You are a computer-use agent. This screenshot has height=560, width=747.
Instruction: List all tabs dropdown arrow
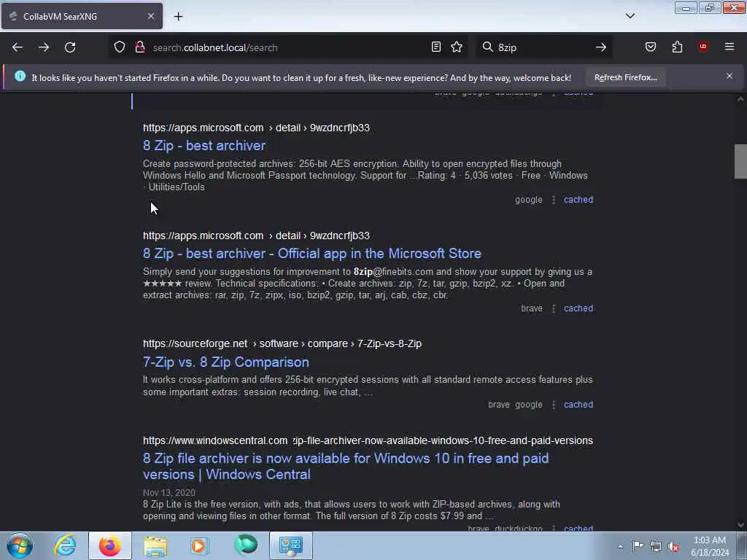(630, 16)
